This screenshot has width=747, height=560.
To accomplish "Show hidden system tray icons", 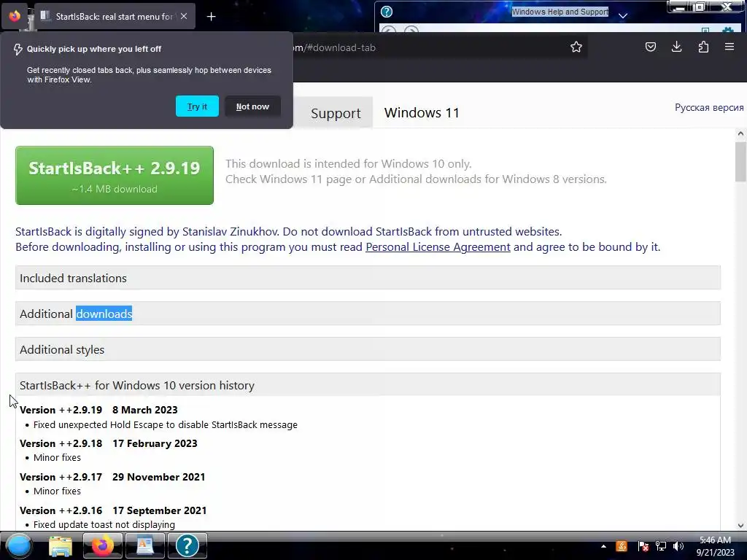I will click(603, 546).
